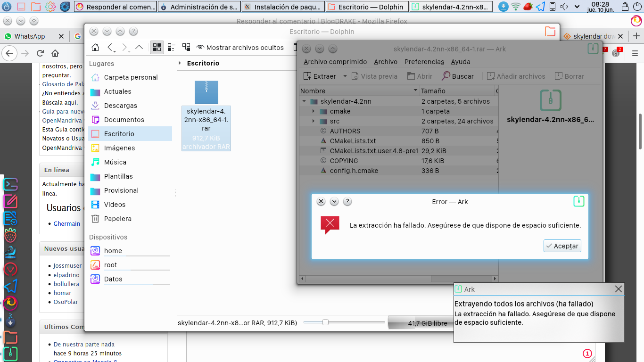
Task: Click the Wi-Fi tray icon
Action: coord(516,7)
